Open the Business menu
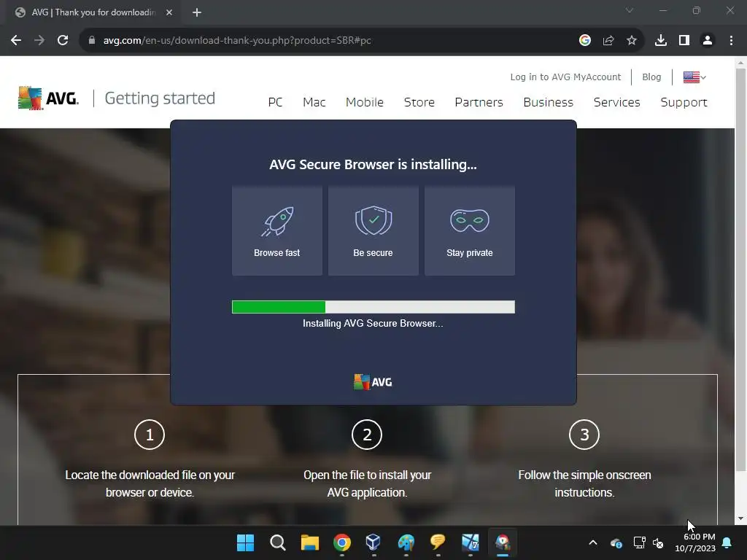Image resolution: width=747 pixels, height=560 pixels. coord(549,102)
